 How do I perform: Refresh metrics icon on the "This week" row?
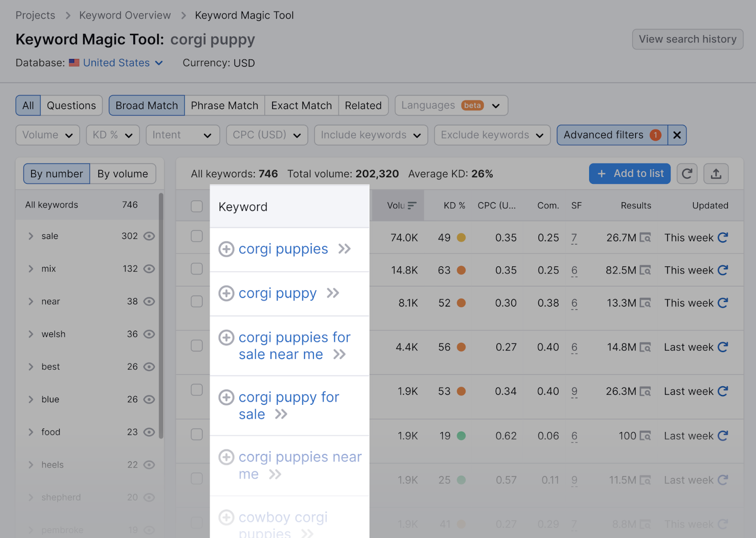723,238
